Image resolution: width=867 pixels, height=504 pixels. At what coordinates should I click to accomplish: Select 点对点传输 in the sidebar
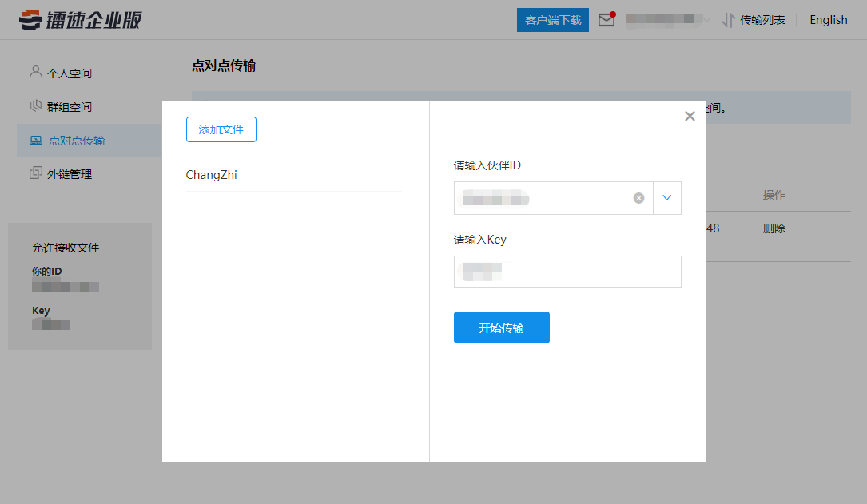[77, 141]
